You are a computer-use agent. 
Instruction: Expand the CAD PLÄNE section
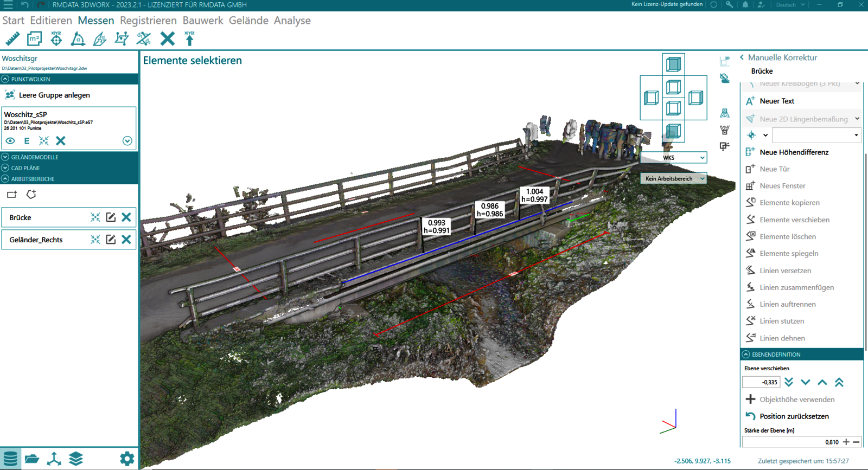pos(5,168)
